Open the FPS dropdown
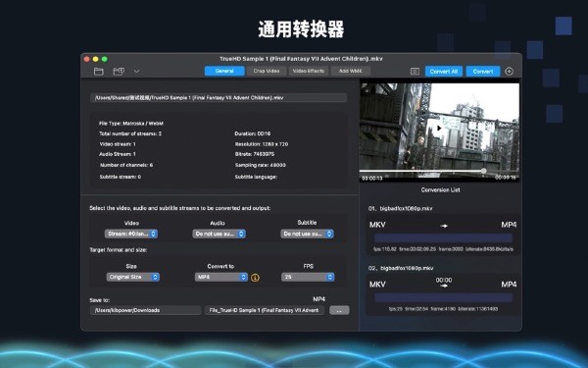Image resolution: width=588 pixels, height=368 pixels. 308,277
